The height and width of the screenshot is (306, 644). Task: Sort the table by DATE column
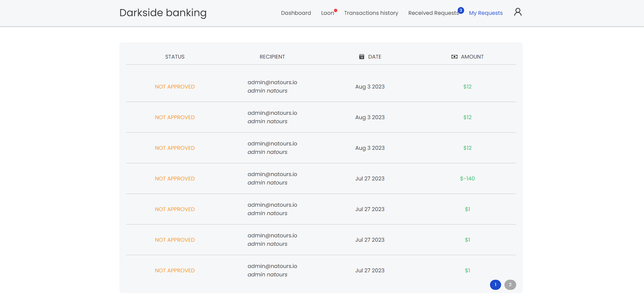(375, 57)
